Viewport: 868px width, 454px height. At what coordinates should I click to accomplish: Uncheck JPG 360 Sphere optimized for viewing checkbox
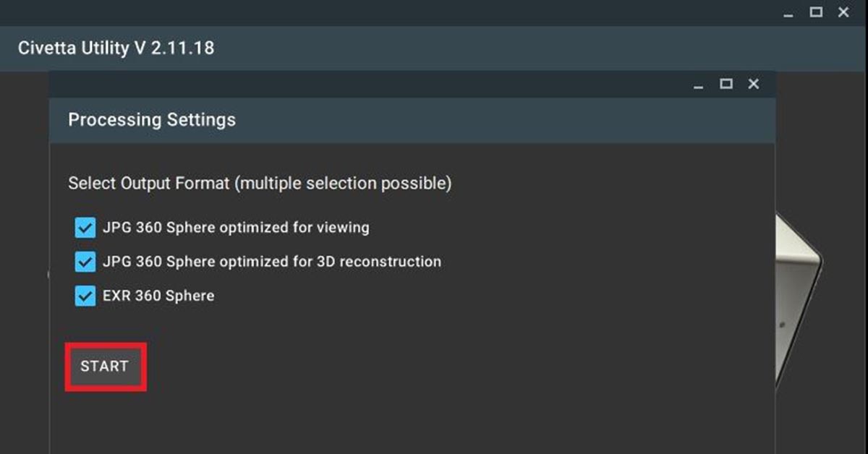85,228
